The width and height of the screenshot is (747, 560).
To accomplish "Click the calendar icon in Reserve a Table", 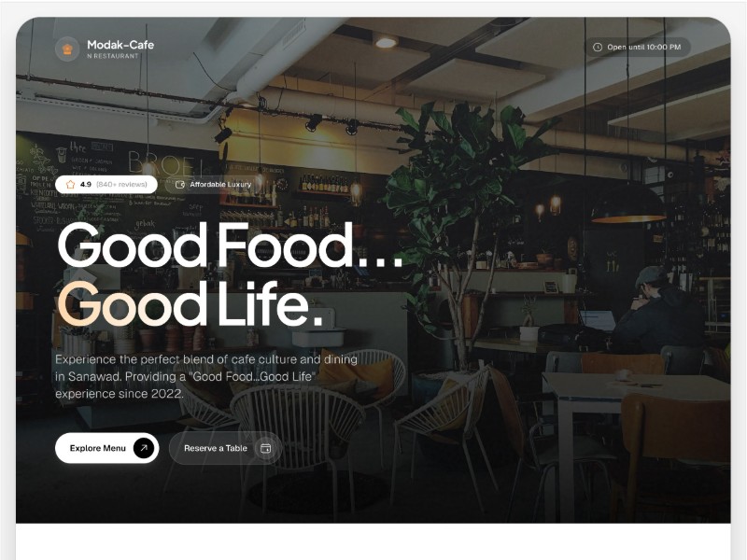I will [x=266, y=448].
